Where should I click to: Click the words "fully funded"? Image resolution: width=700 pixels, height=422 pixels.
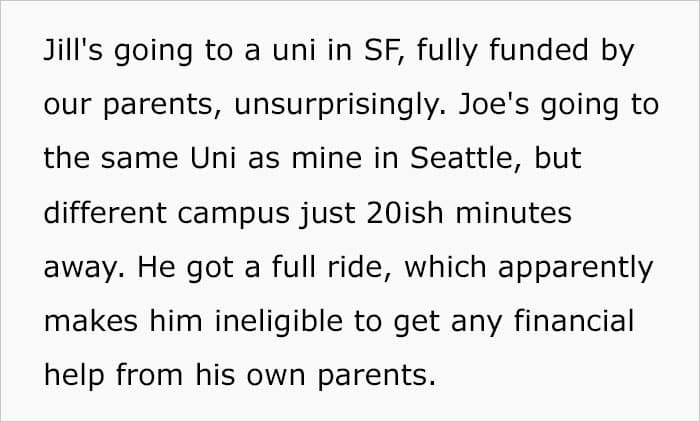click(503, 51)
